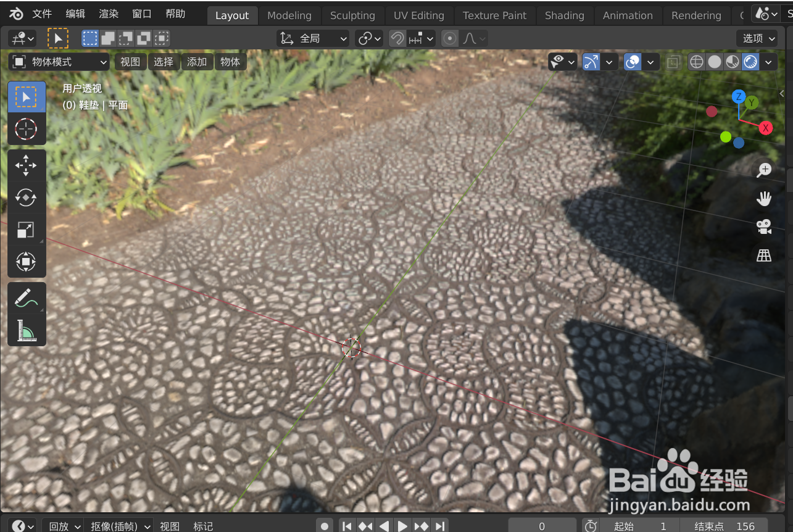The width and height of the screenshot is (793, 532).
Task: Switch to the Rendering workspace tab
Action: click(696, 15)
